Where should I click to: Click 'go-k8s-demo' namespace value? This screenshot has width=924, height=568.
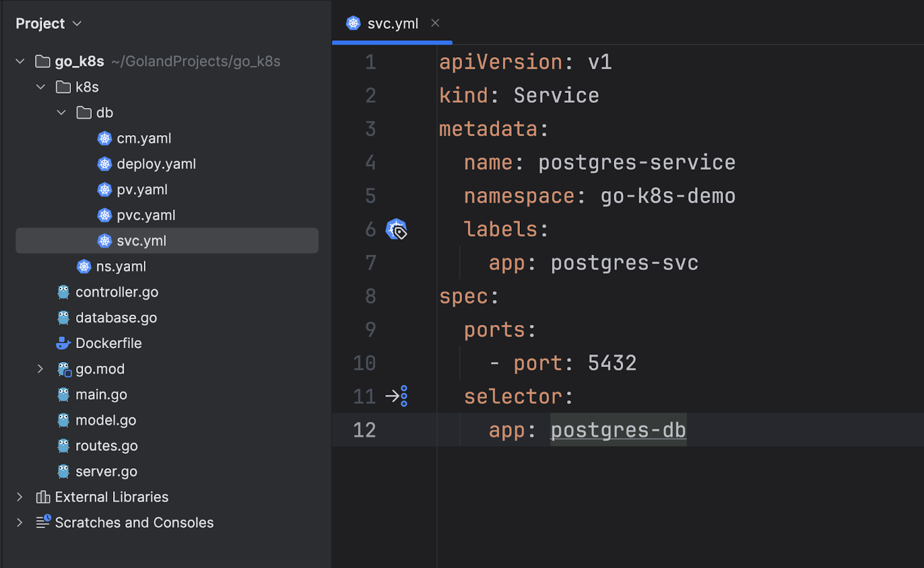[668, 196]
